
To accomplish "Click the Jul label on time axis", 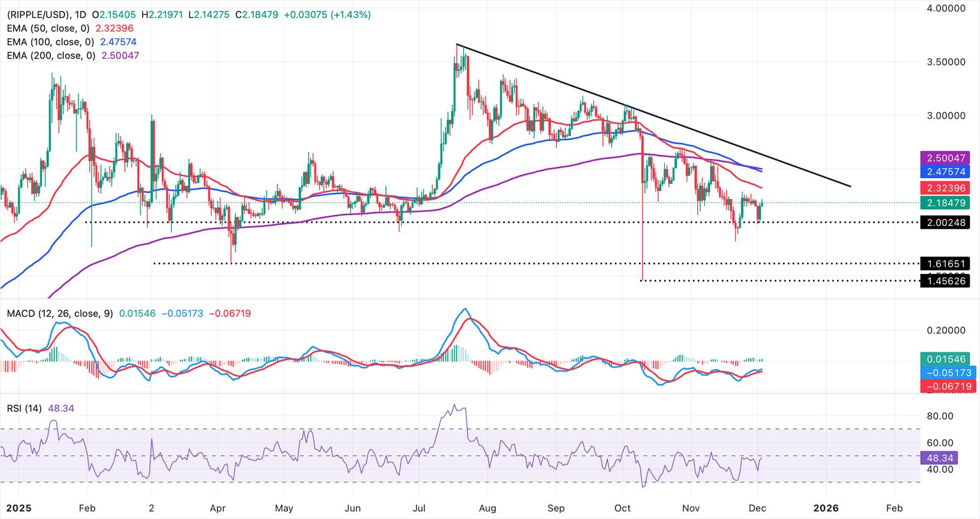I will [x=419, y=508].
